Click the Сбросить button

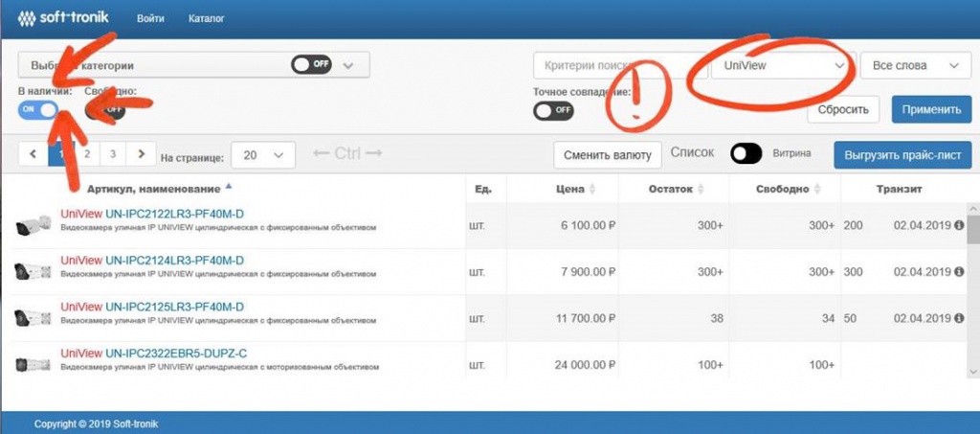843,109
